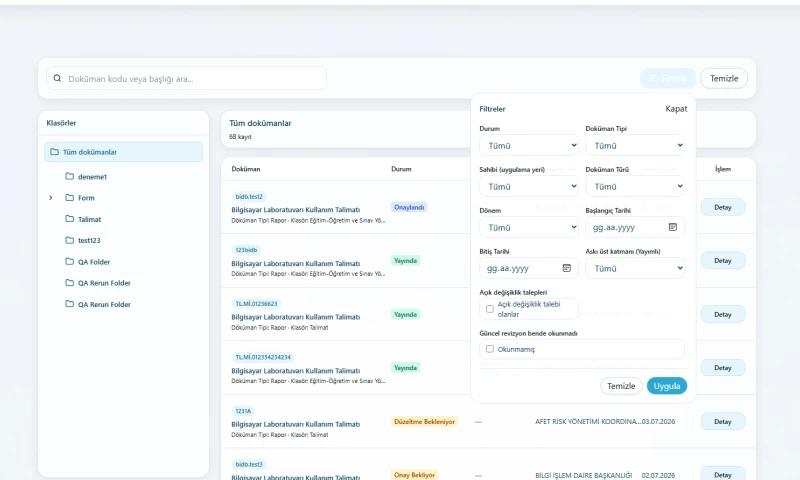Open Detay for the 123bidb document

[722, 261]
